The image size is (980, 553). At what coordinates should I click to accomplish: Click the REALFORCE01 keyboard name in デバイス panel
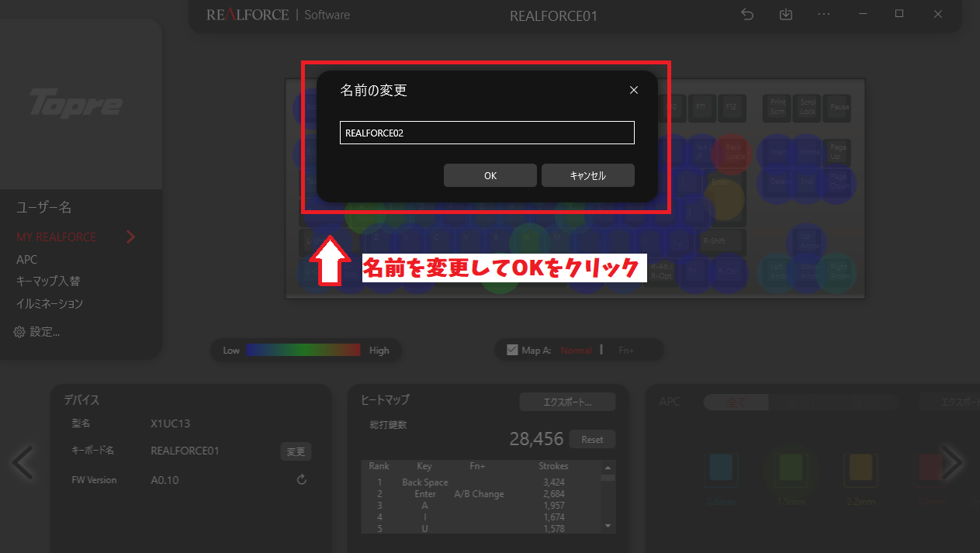[x=185, y=451]
